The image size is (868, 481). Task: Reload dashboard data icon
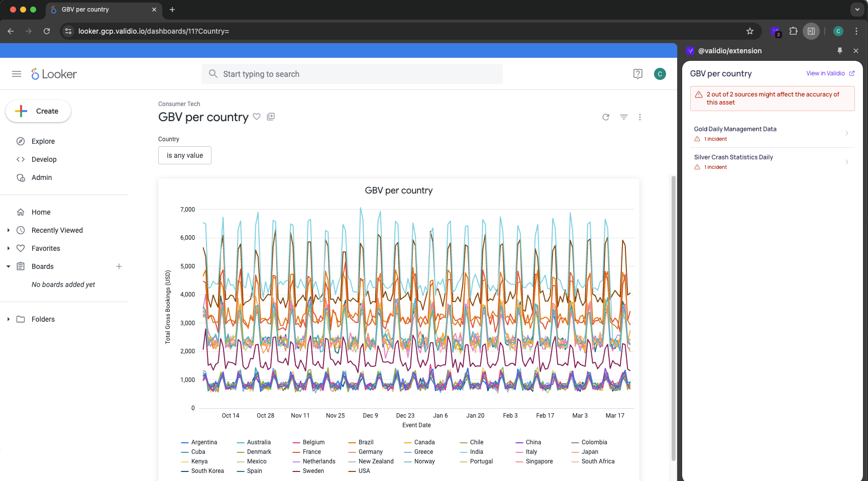click(x=606, y=117)
